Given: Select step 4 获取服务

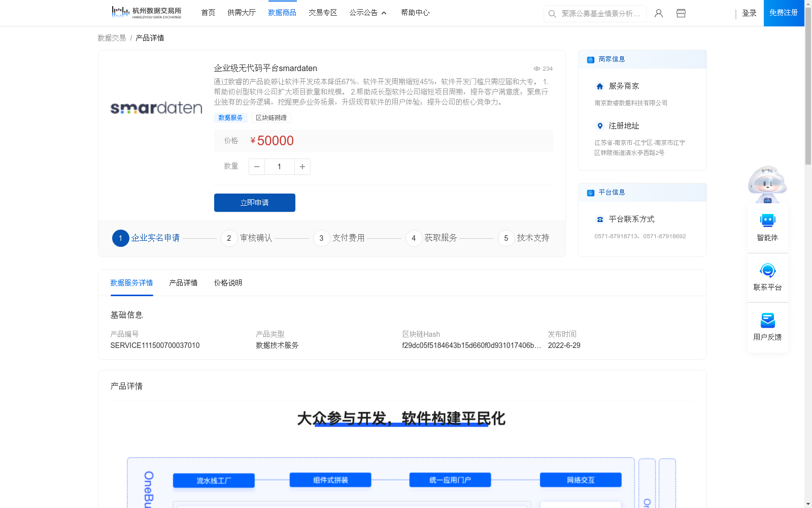Looking at the screenshot, I should (431, 238).
